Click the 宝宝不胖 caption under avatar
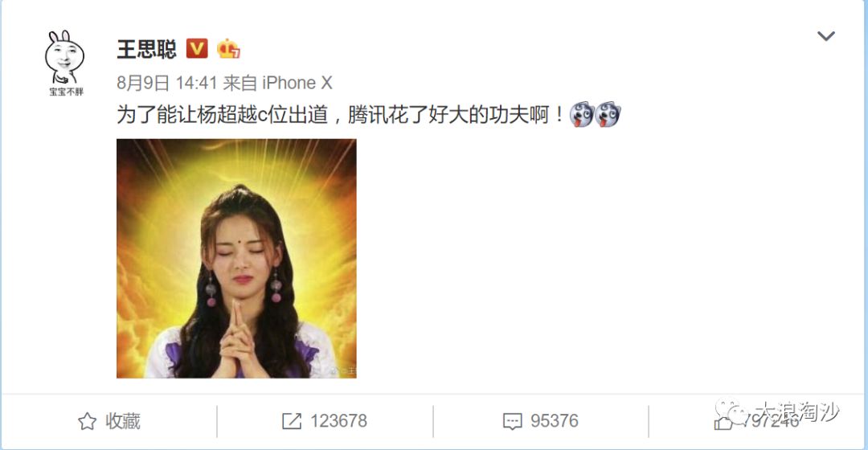 pos(66,92)
